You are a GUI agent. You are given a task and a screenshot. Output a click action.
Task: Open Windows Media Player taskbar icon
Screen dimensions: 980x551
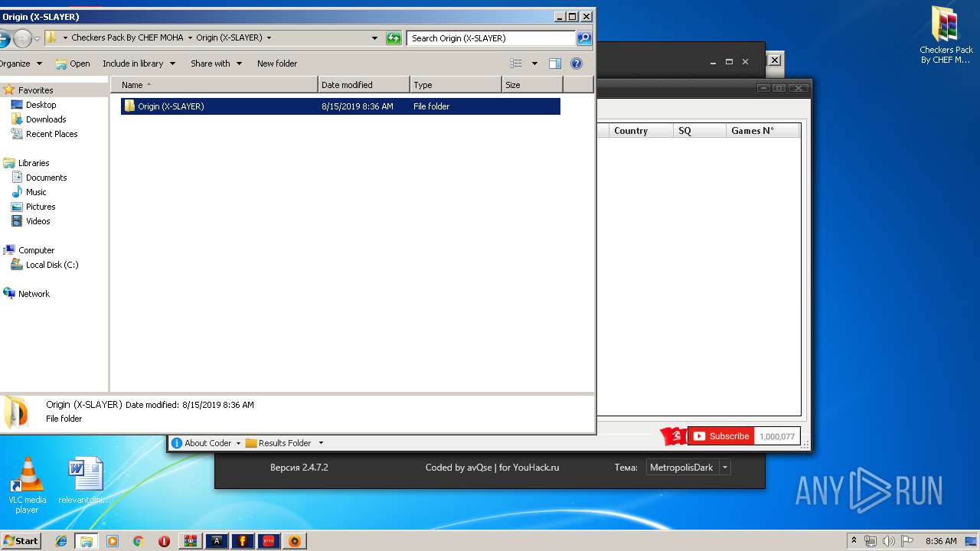point(113,541)
